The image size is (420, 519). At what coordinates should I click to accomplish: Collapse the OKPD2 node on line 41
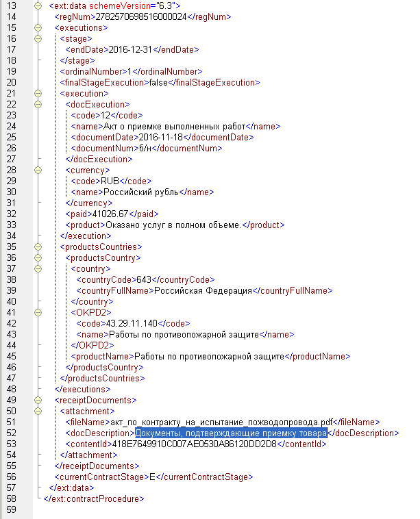click(x=38, y=312)
